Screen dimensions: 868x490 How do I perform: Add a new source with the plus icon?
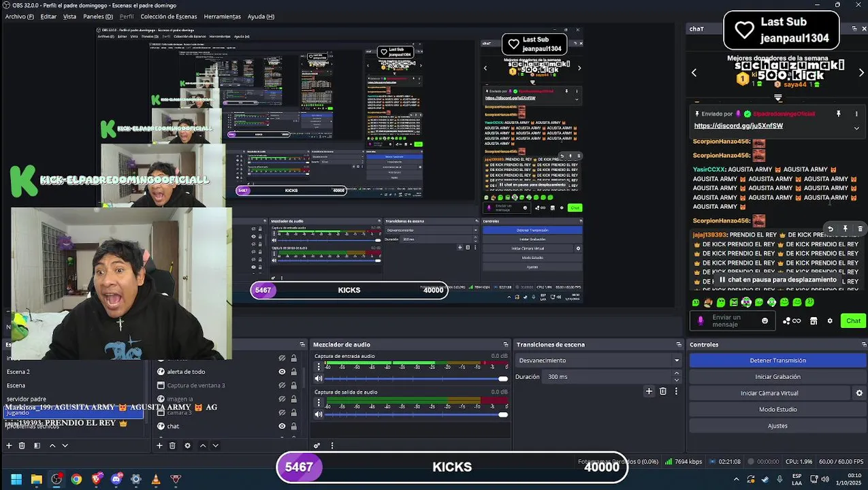pyautogui.click(x=159, y=446)
